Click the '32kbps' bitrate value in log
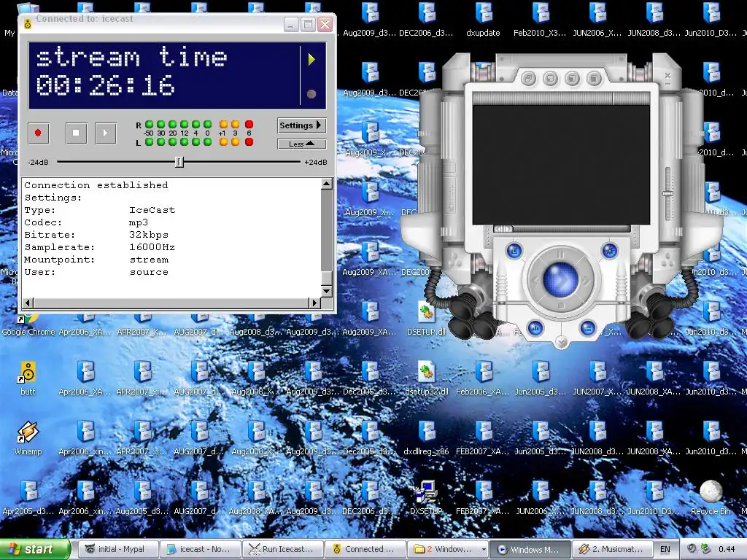The height and width of the screenshot is (560, 747). click(x=149, y=235)
